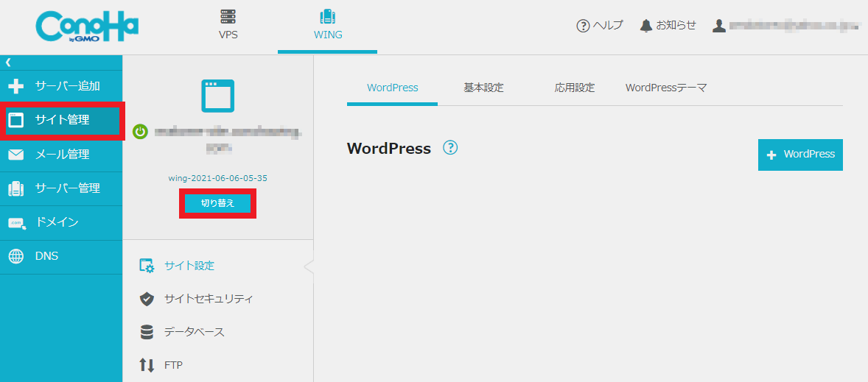Click the ConoHa by GMO logo
Viewport: 868px width, 382px height.
87,27
